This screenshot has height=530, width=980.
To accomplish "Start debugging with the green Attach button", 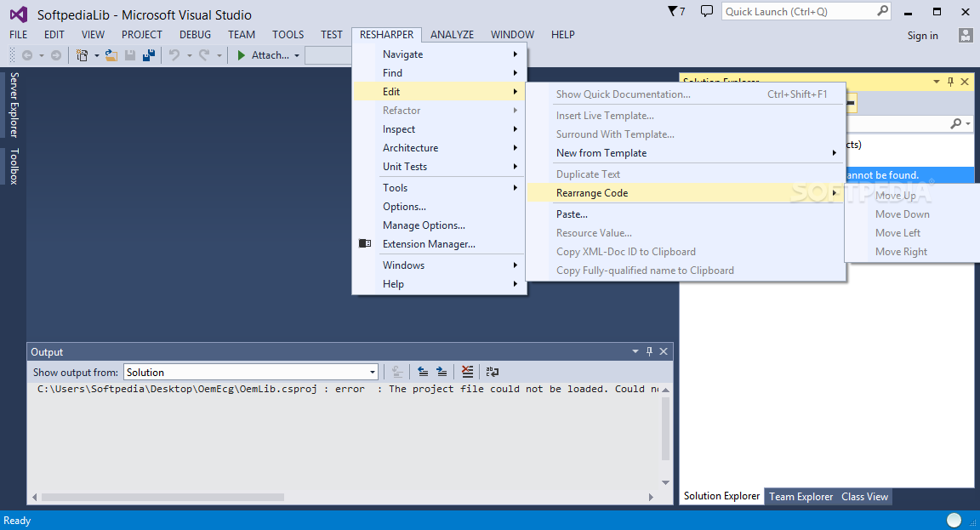I will (263, 55).
